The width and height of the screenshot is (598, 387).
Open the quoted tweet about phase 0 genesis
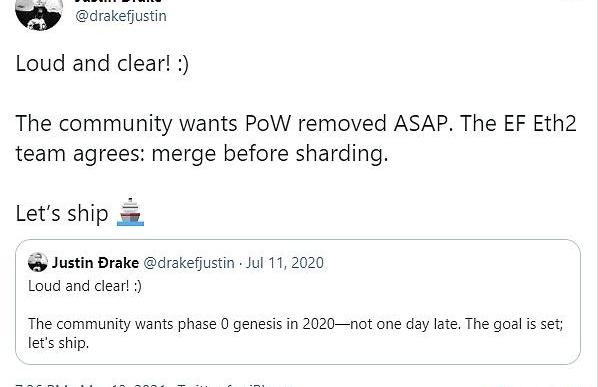[298, 302]
